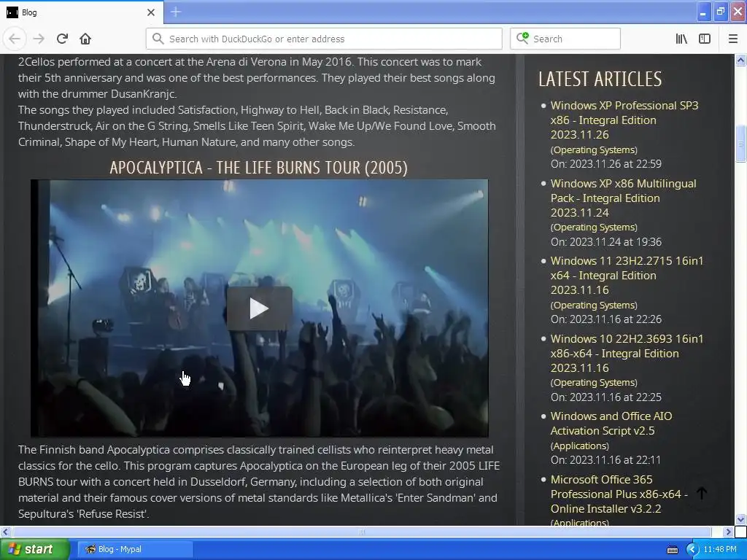Click the Apocalyptica Life Burns Tour heading
747x560 pixels.
point(259,168)
